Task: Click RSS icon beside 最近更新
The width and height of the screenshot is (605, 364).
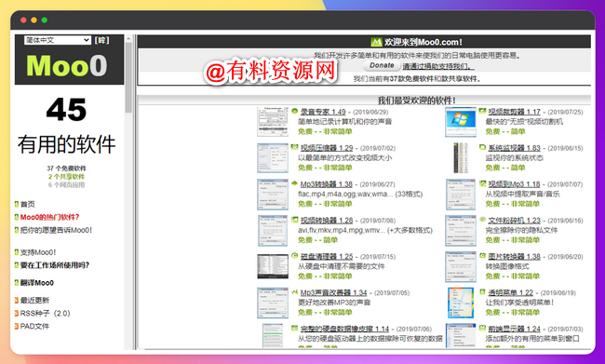Action: (x=17, y=300)
